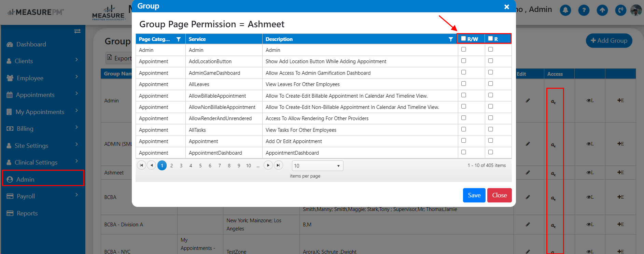Screen dimensions: 644x254
Task: Close the Group dialog with the X
Action: pyautogui.click(x=507, y=7)
